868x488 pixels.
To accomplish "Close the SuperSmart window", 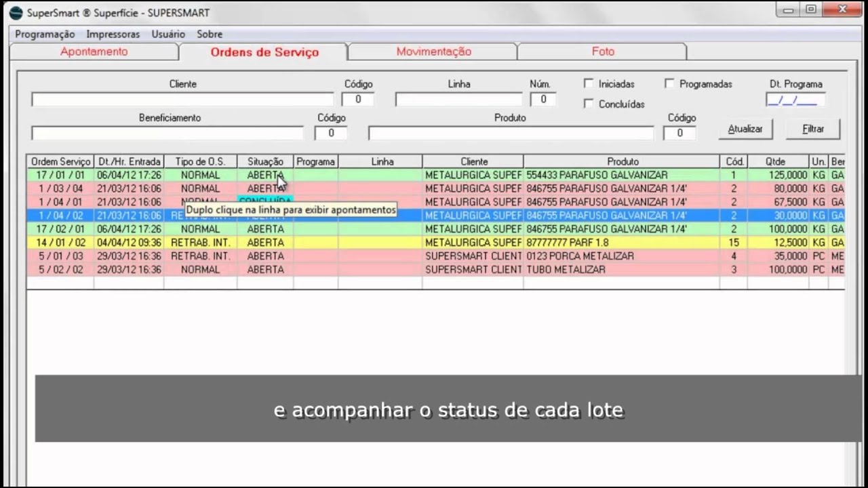I will click(x=843, y=10).
